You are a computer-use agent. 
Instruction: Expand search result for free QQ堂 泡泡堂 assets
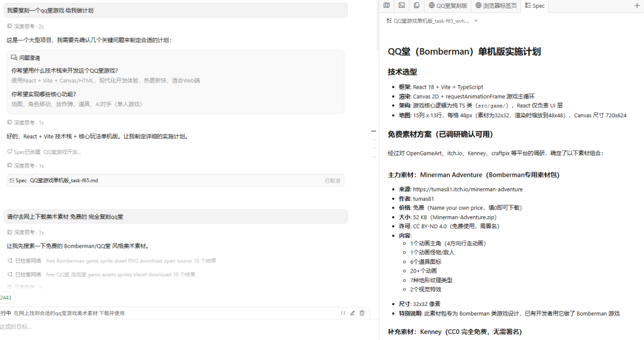coord(101,275)
